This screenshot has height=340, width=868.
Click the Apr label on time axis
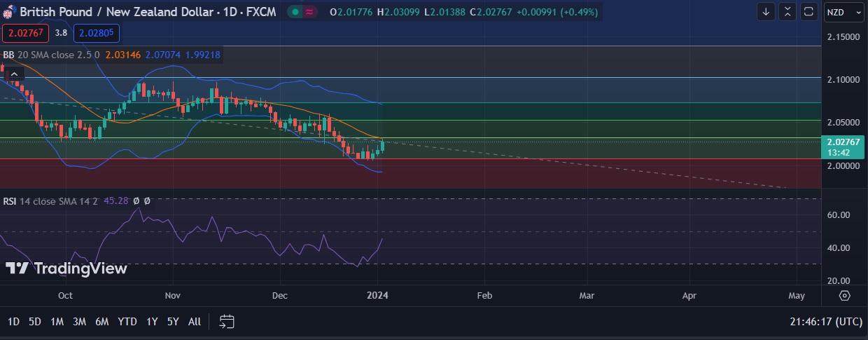689,295
